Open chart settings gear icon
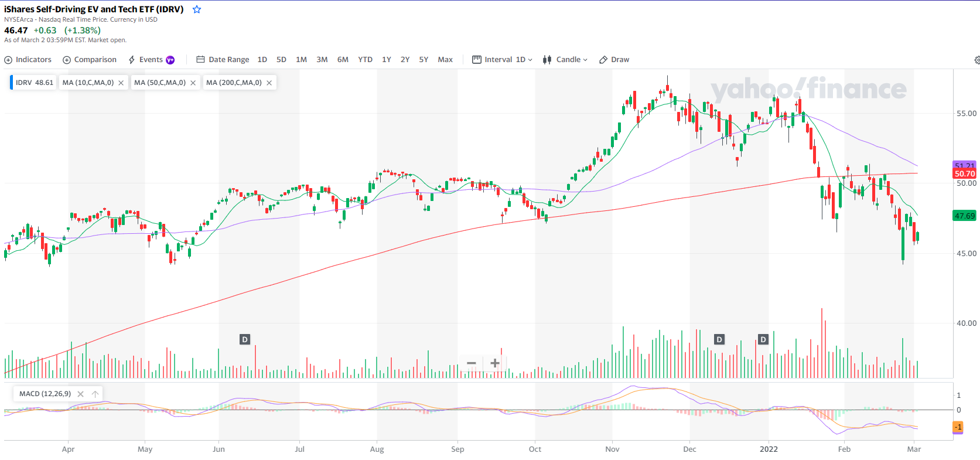This screenshot has width=980, height=460. coord(977,60)
